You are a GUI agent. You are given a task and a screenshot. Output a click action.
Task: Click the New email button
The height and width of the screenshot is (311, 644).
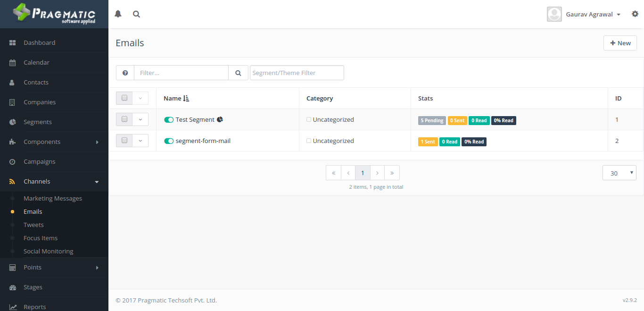click(620, 43)
